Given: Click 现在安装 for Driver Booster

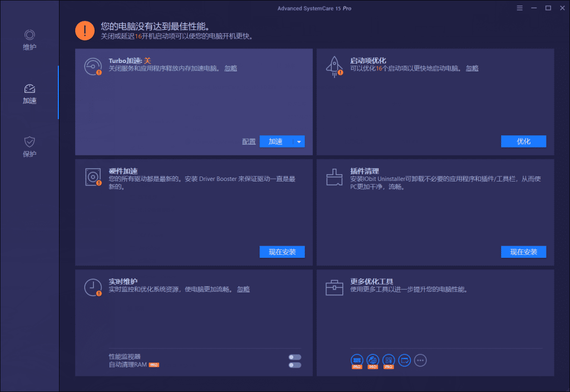Looking at the screenshot, I should (282, 252).
